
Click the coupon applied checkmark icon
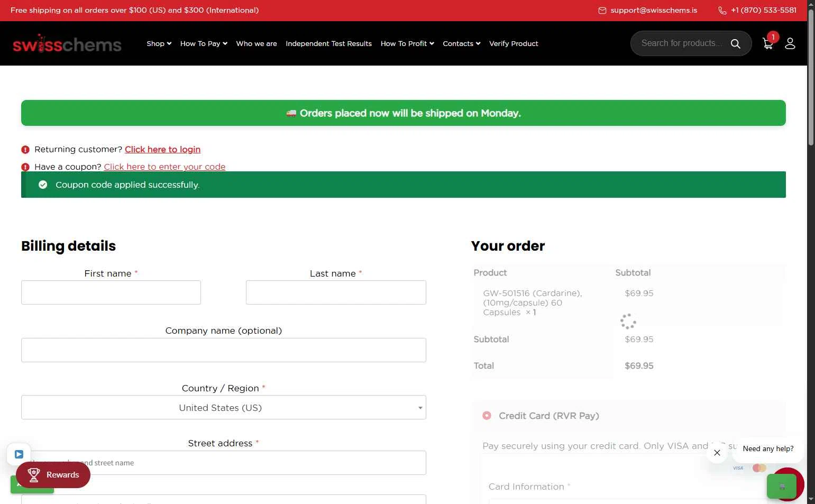pos(43,185)
